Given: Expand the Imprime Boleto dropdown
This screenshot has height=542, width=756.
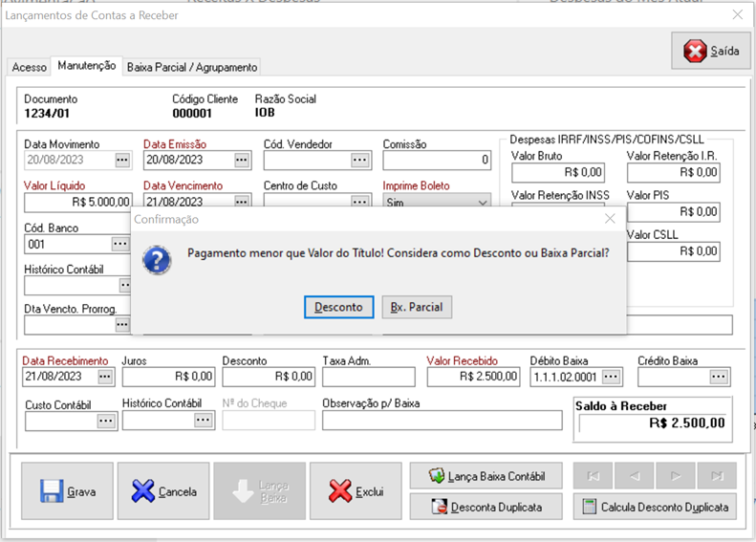Looking at the screenshot, I should click(482, 202).
